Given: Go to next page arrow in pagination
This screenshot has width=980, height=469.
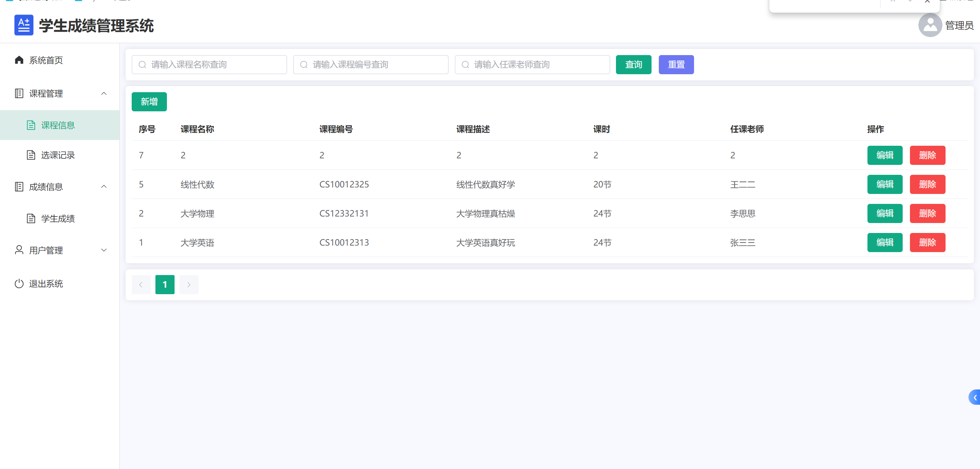Looking at the screenshot, I should tap(189, 285).
